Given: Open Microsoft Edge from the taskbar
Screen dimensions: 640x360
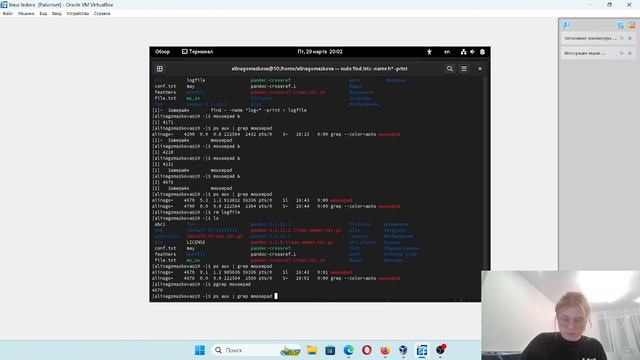Looking at the screenshot, I should coord(349,350).
